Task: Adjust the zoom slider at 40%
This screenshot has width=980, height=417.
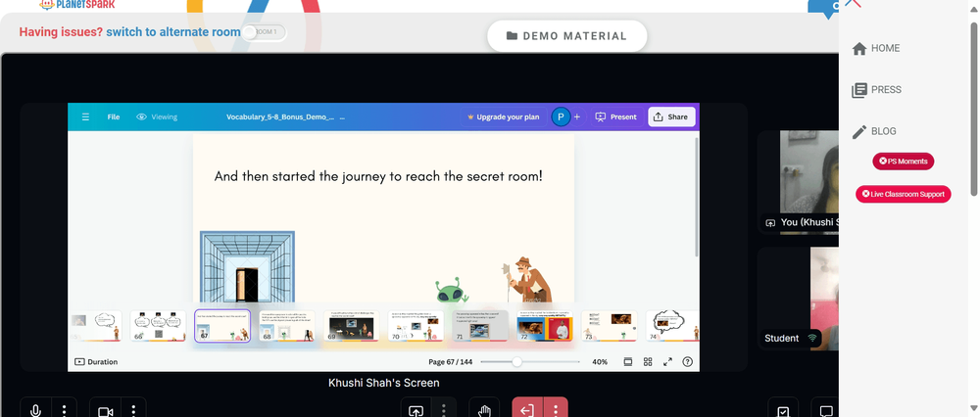Action: point(516,361)
